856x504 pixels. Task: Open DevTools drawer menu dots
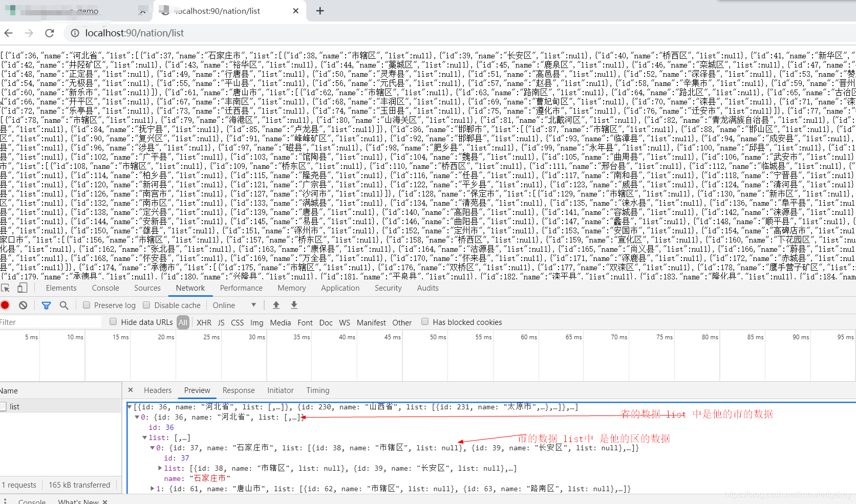tap(5, 501)
